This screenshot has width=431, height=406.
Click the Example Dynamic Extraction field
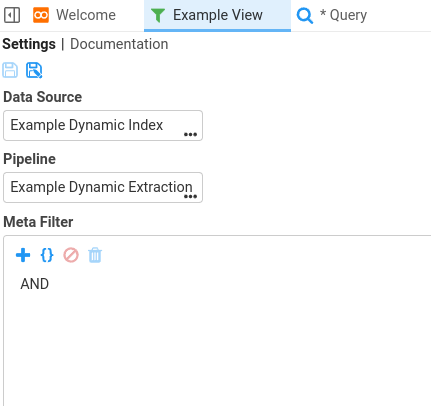pyautogui.click(x=103, y=187)
